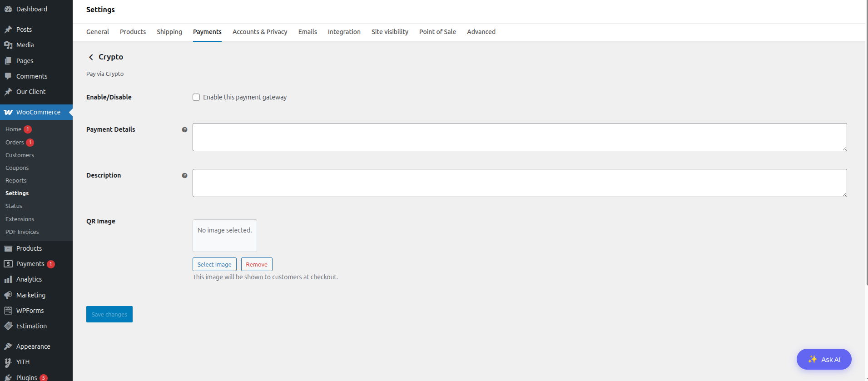The width and height of the screenshot is (868, 381).
Task: Open the Accounts & Privacy tab
Action: tap(260, 32)
